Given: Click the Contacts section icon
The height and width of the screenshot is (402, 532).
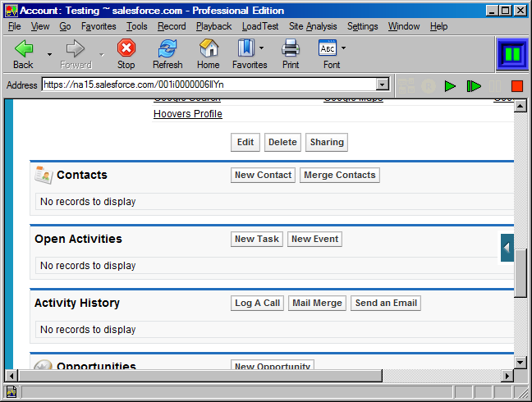Looking at the screenshot, I should 44,175.
